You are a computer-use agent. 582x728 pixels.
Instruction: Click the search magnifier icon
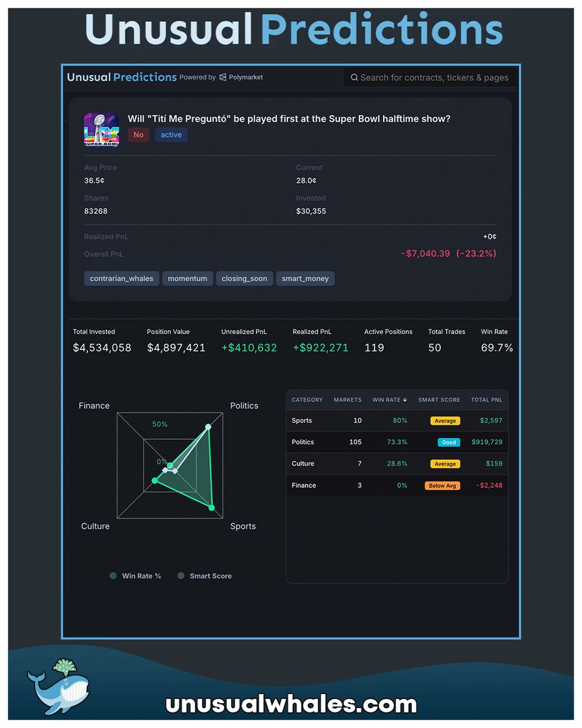coord(354,78)
